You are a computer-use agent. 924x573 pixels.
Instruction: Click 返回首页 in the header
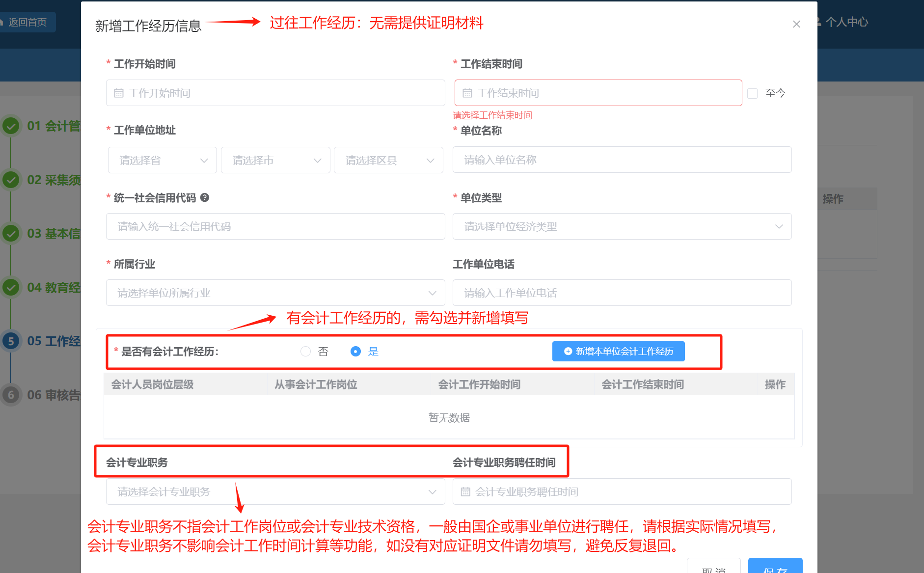(x=27, y=22)
